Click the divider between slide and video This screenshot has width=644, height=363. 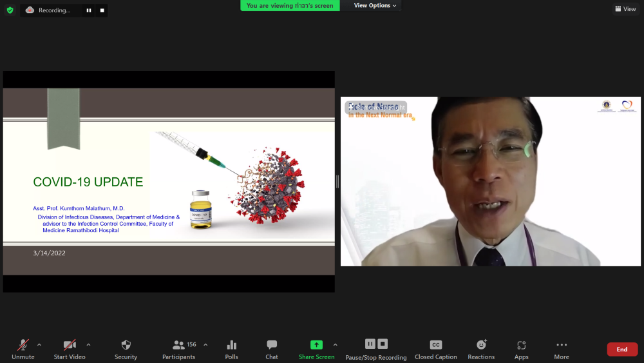[x=337, y=182]
